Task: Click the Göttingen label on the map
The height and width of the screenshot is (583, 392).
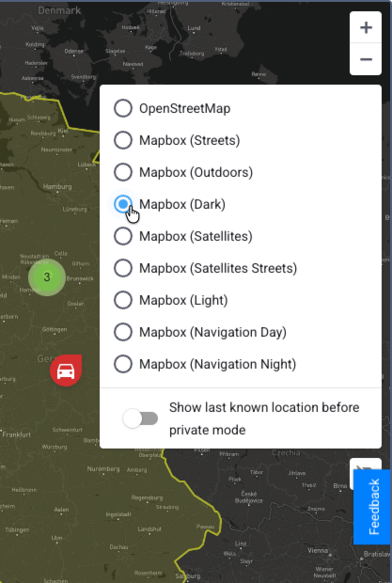Action: point(55,329)
